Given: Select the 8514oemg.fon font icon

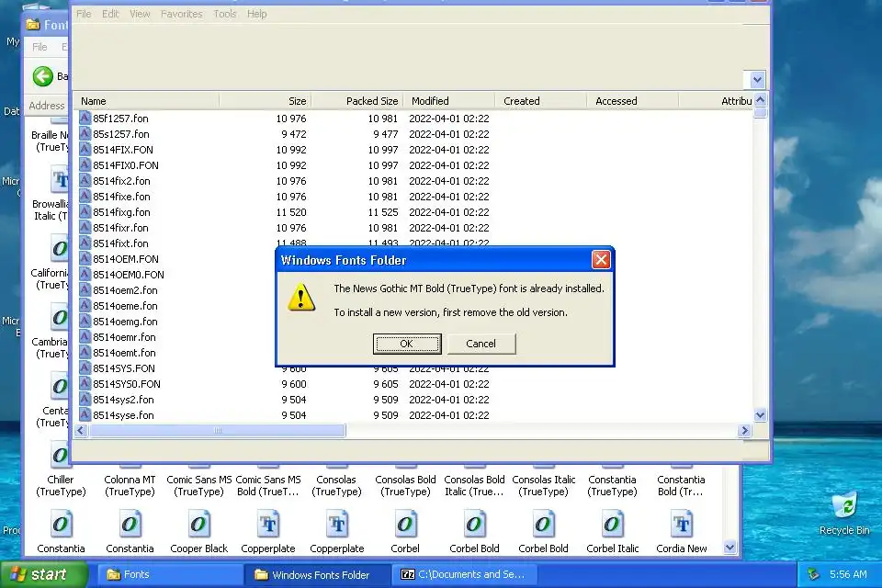Looking at the screenshot, I should 85,322.
